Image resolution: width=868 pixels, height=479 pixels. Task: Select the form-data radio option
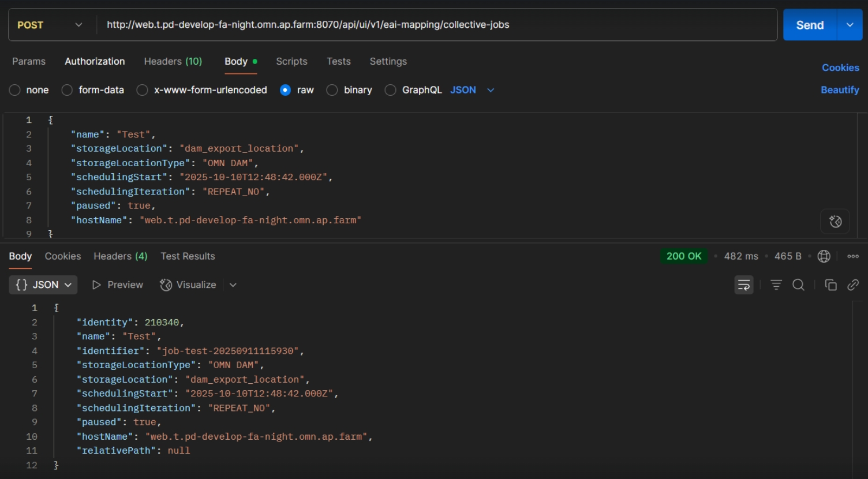[x=68, y=90]
